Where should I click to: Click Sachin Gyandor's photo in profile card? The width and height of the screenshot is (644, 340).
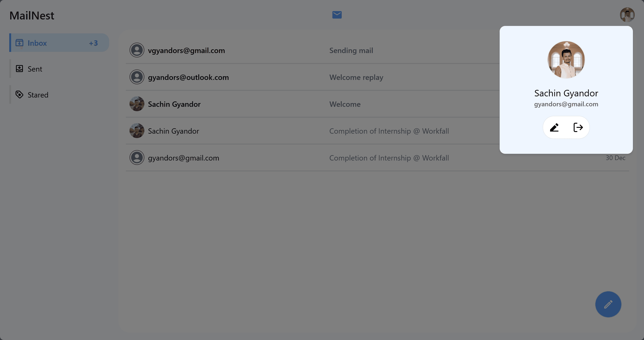point(566,59)
